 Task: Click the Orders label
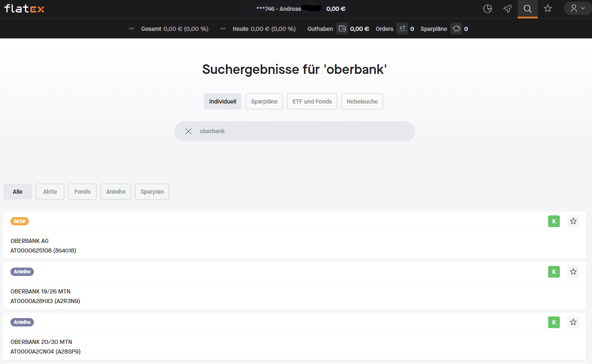pos(384,29)
